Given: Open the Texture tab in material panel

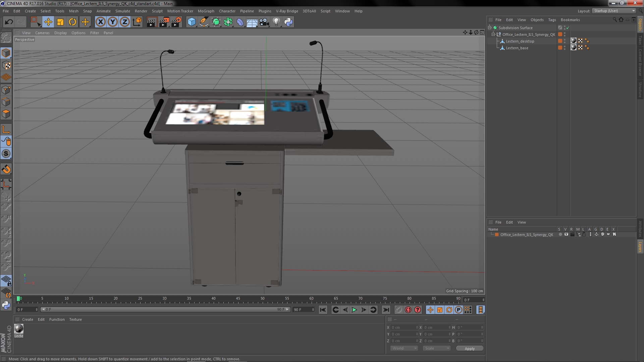Looking at the screenshot, I should [75, 319].
